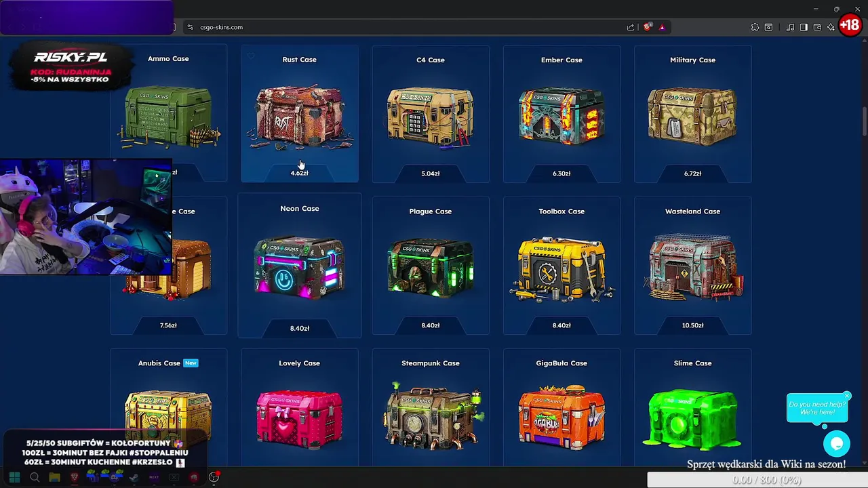Open NZXT app from the taskbar
Screen dimensions: 868x488
point(154,477)
